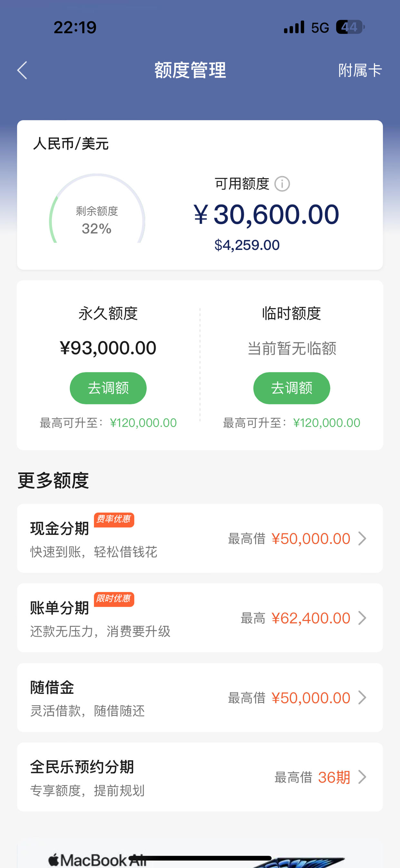Expand 账单分期 chevron arrow
This screenshot has height=868, width=400.
click(362, 618)
